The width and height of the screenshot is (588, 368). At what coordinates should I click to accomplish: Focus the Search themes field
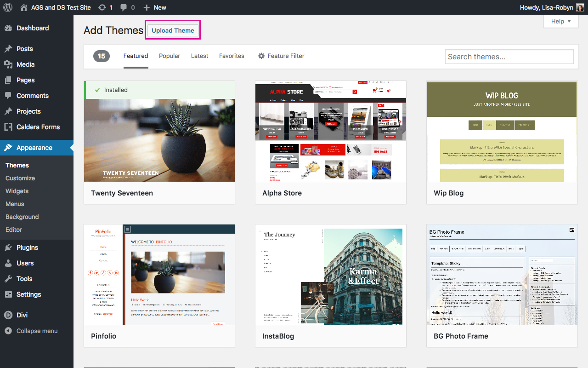[x=509, y=57]
